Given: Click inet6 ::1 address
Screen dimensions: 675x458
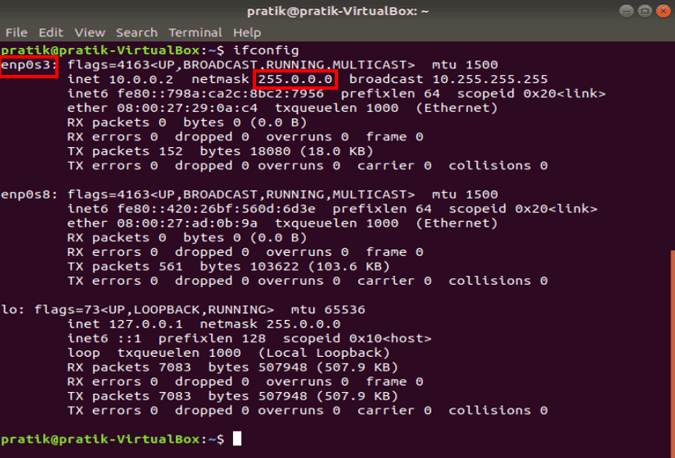Looking at the screenshot, I should [129, 339].
